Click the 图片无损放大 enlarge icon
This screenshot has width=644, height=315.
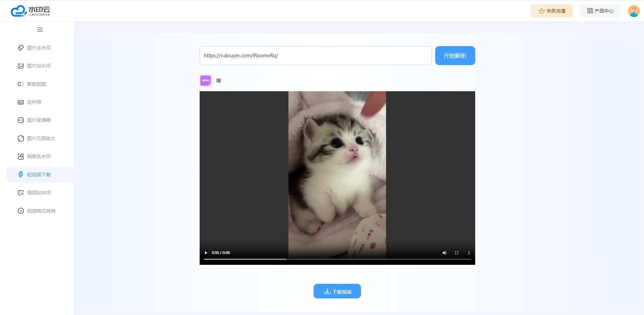(x=21, y=138)
